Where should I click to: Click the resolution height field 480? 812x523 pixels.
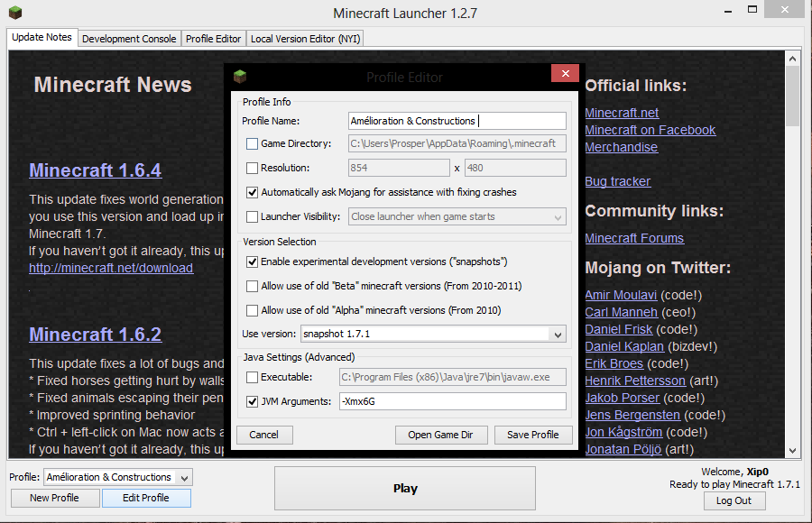click(515, 168)
